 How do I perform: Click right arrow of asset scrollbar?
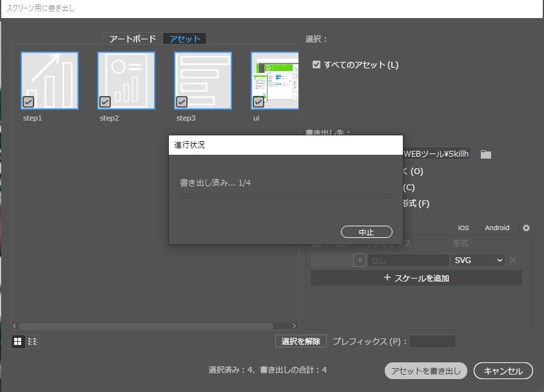[x=294, y=326]
